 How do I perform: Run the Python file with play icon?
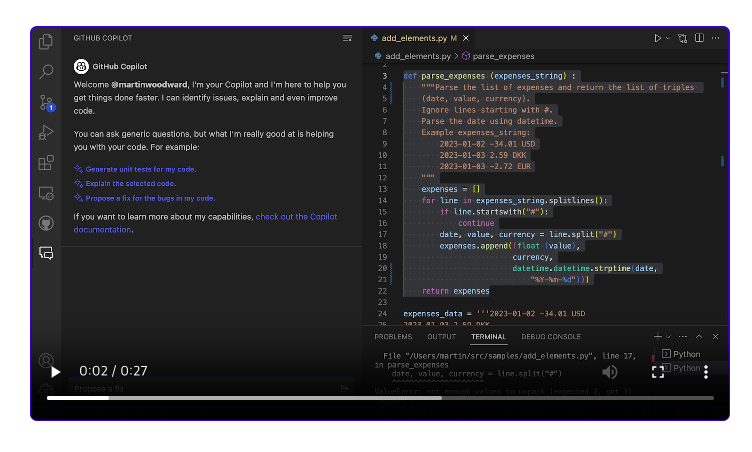[658, 38]
